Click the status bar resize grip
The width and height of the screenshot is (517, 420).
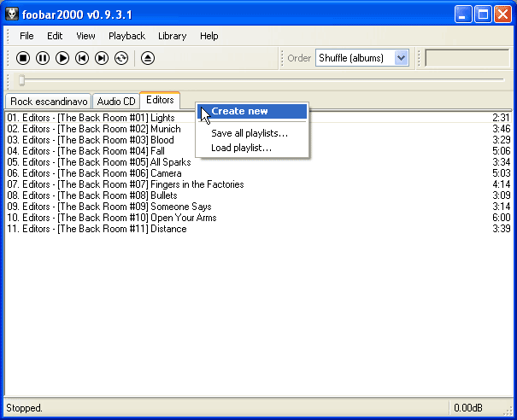[x=508, y=411]
